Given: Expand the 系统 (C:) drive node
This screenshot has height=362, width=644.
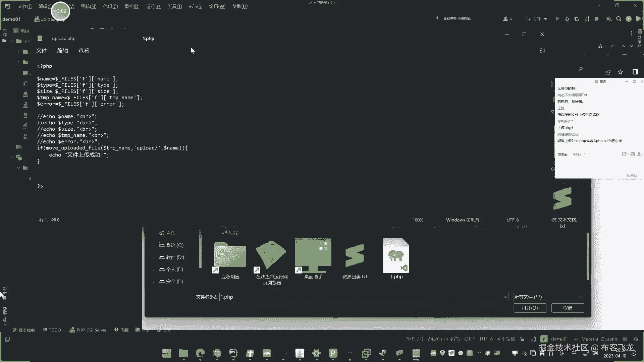Looking at the screenshot, I should click(x=154, y=245).
